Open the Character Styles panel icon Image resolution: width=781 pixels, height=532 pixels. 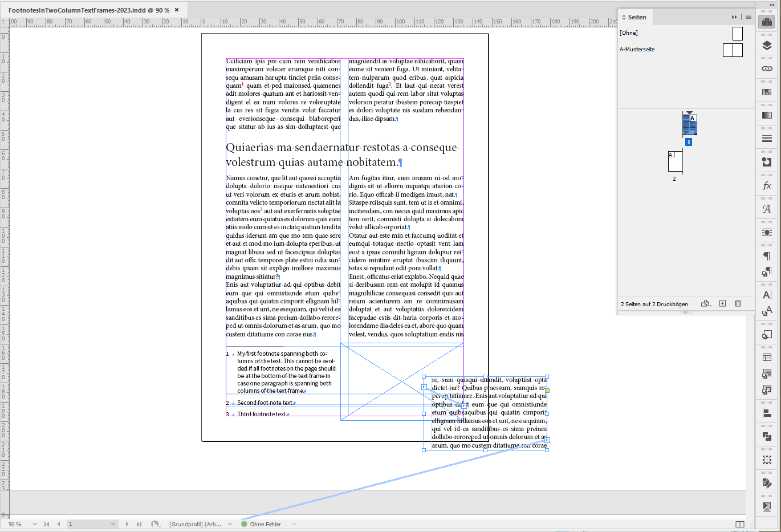(767, 311)
